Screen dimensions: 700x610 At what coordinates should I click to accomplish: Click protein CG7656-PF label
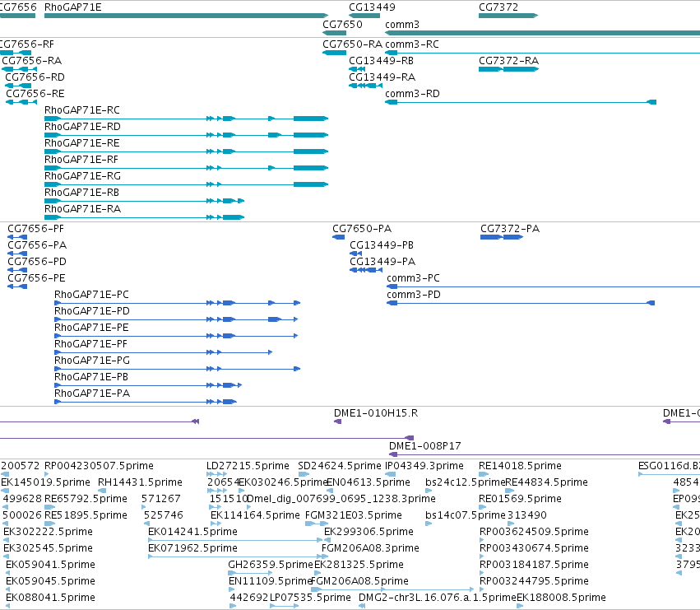[x=35, y=228]
